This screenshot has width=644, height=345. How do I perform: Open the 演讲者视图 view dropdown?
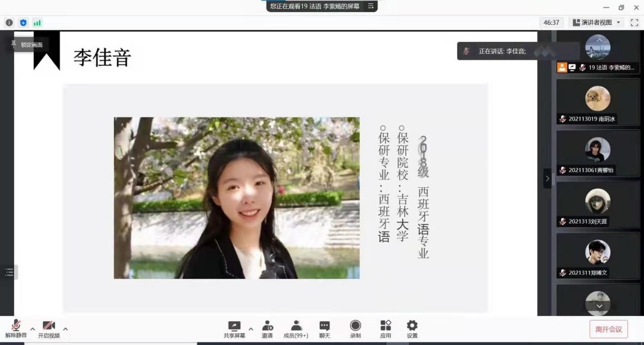(596, 22)
